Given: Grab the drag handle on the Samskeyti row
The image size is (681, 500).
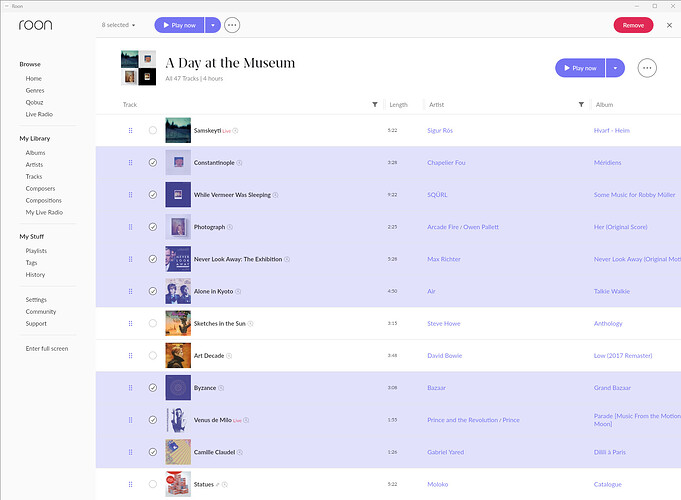Looking at the screenshot, I should tap(130, 130).
